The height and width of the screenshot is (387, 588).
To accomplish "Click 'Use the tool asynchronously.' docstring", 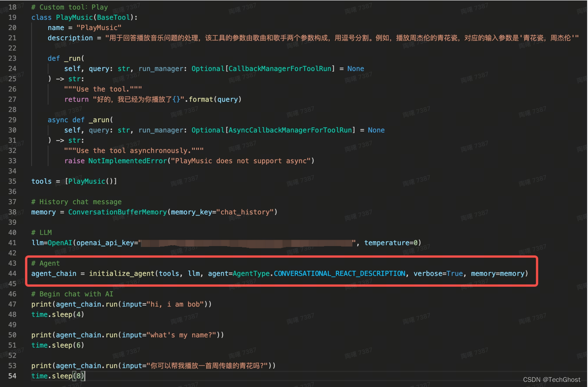I will [x=134, y=150].
